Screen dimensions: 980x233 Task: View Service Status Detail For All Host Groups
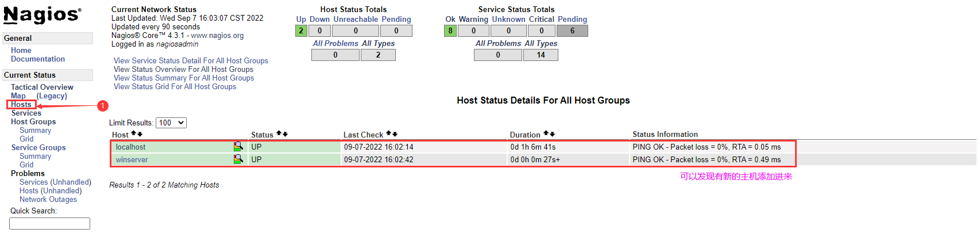pyautogui.click(x=191, y=60)
